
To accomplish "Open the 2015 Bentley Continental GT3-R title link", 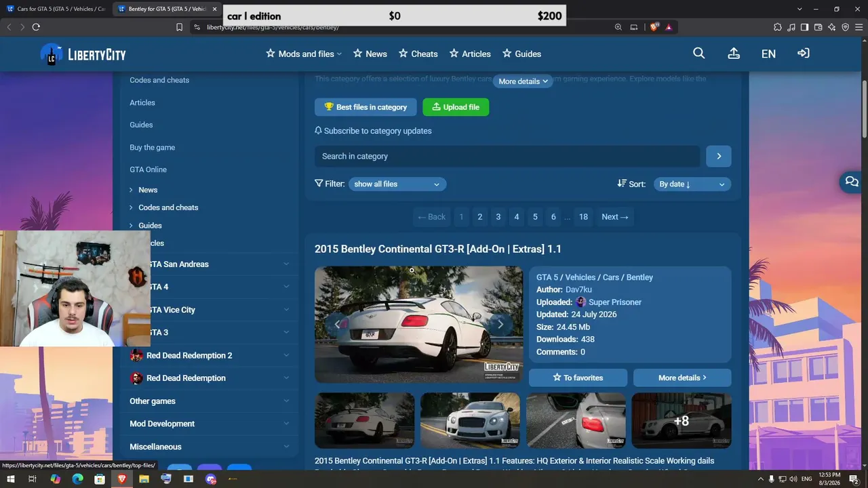I will 438,249.
